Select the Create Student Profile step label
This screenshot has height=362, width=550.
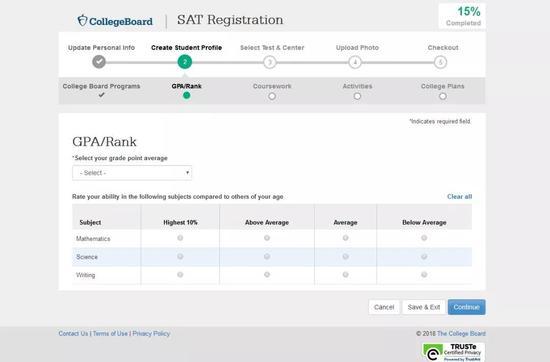(x=186, y=48)
